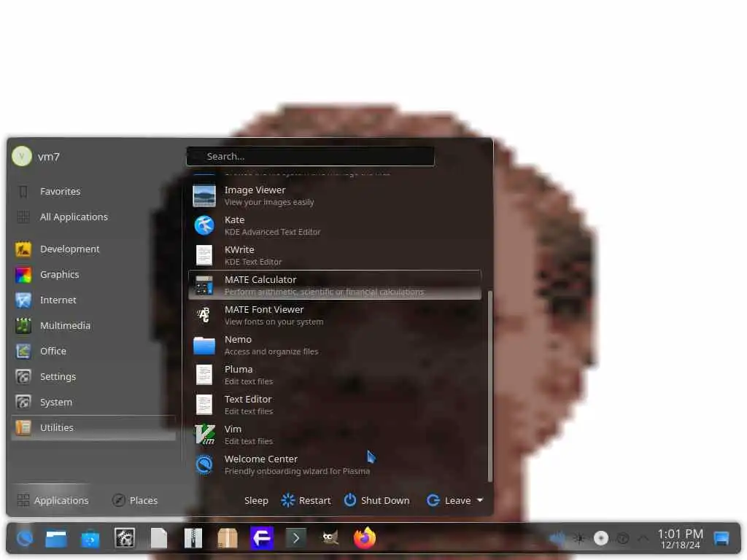This screenshot has height=560, width=747.
Task: Open the Discover software store in taskbar
Action: coord(90,539)
